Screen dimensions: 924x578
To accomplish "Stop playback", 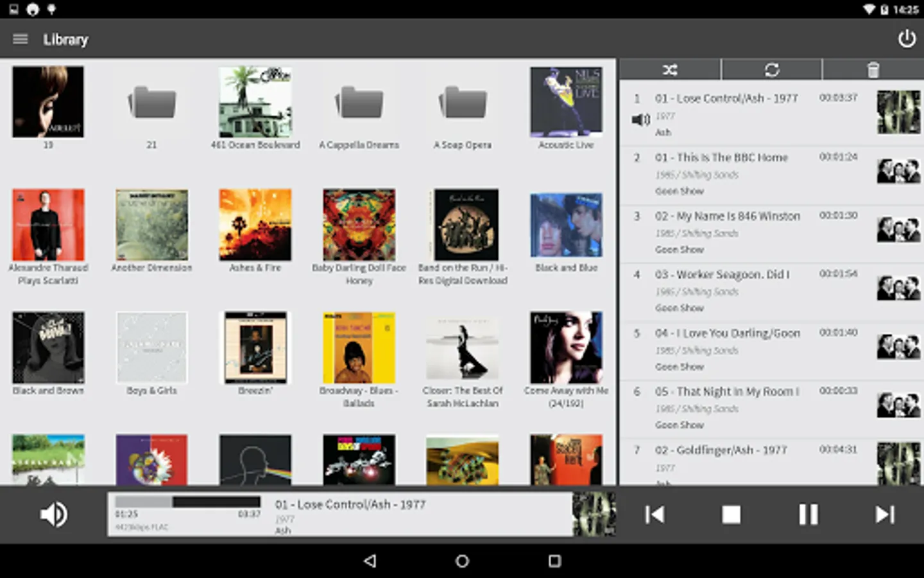I will point(732,514).
